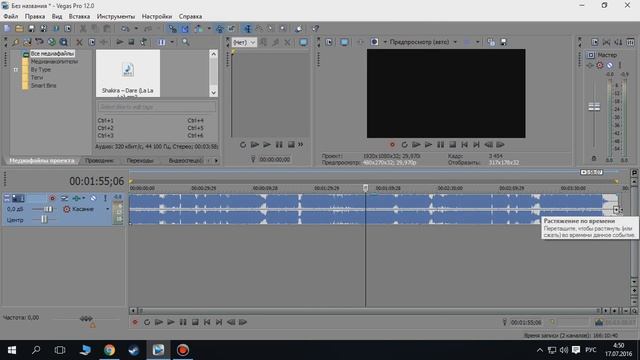Image resolution: width=640 pixels, height=360 pixels.
Task: Cut the selection using the scissors icon
Action: (83, 29)
